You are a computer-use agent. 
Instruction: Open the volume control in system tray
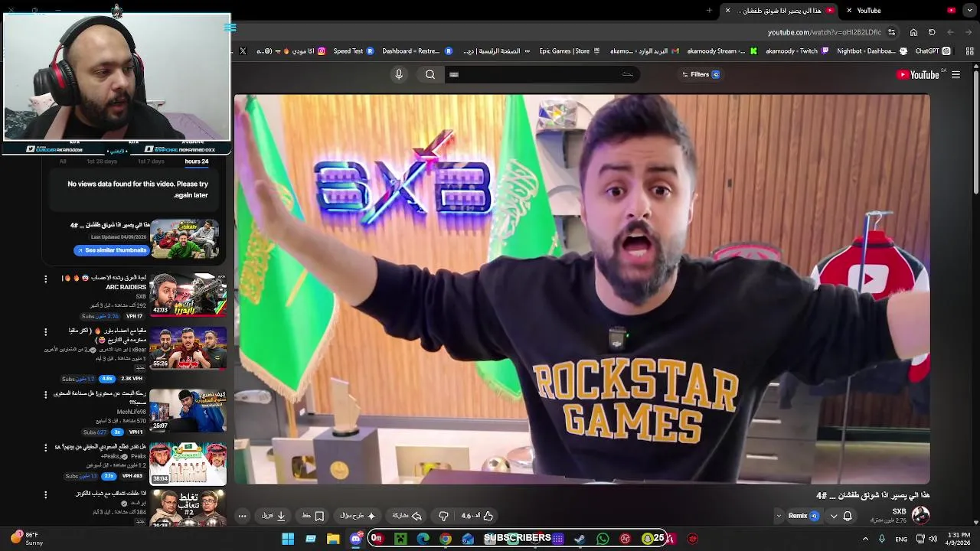tap(933, 539)
